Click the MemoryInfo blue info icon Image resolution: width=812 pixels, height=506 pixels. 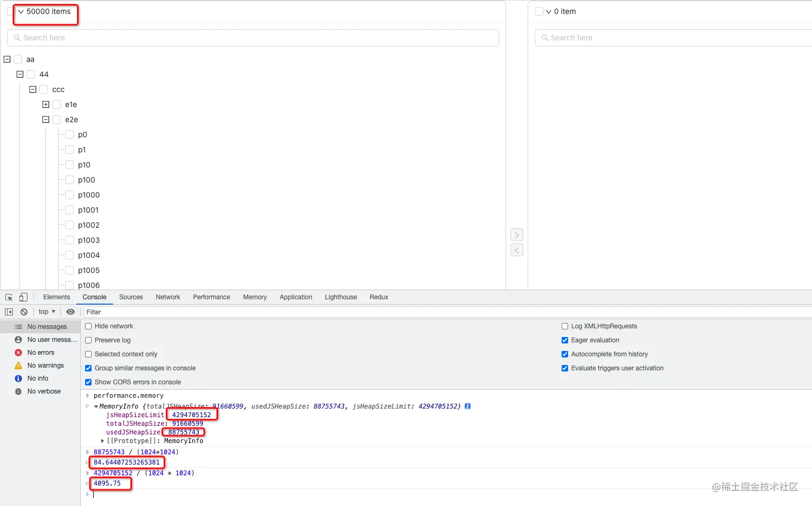coord(467,406)
